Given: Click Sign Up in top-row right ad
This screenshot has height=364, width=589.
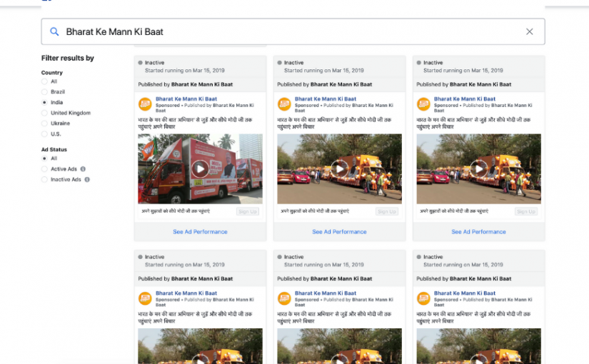Looking at the screenshot, I should pos(526,211).
